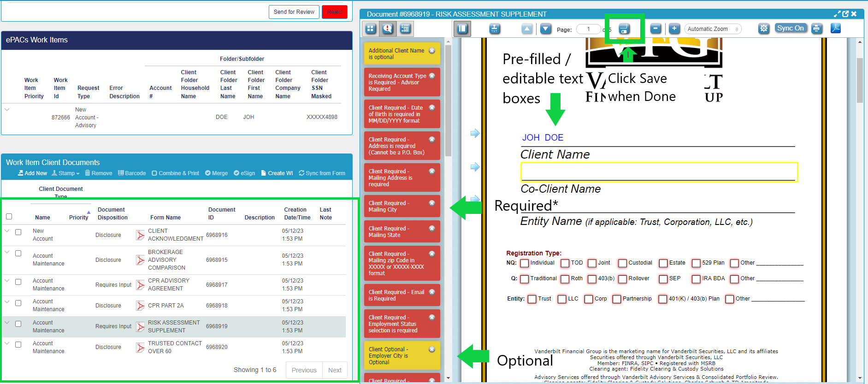Viewport: 868px width, 384px height.
Task: Click Merge in documents toolbar
Action: pos(216,173)
